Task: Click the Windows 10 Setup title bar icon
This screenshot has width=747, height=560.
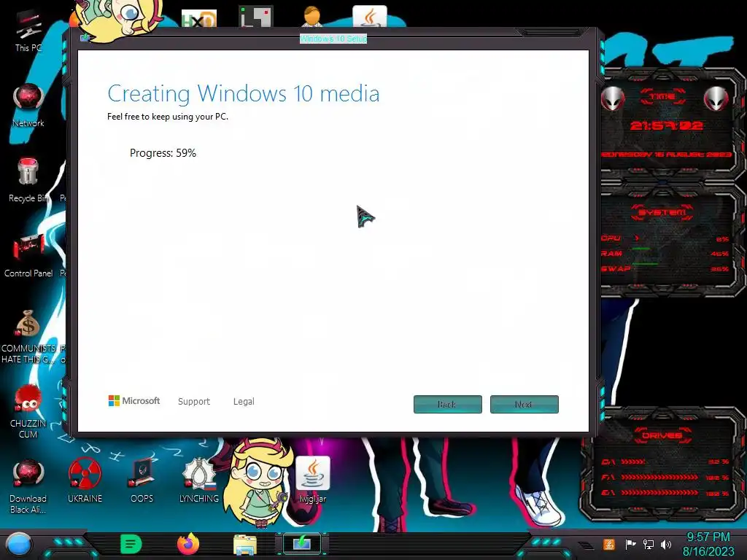Action: pyautogui.click(x=85, y=38)
